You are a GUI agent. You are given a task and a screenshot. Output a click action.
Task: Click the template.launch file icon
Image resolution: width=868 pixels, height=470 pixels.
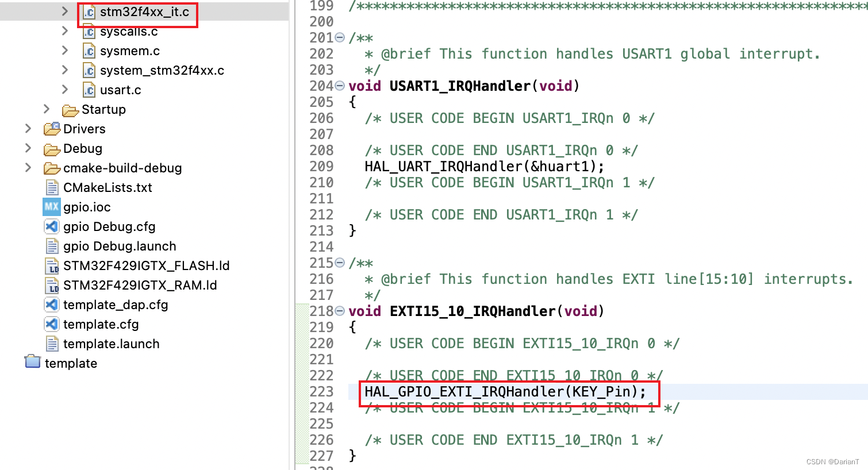point(52,344)
